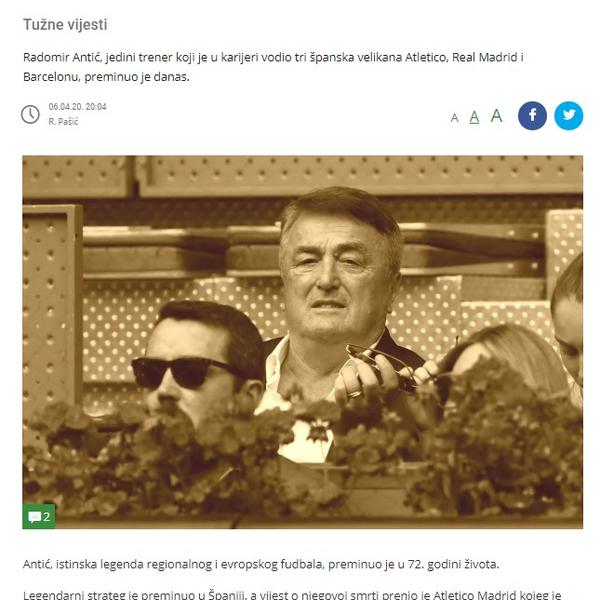Click the clock icon beside the date

pyautogui.click(x=30, y=114)
